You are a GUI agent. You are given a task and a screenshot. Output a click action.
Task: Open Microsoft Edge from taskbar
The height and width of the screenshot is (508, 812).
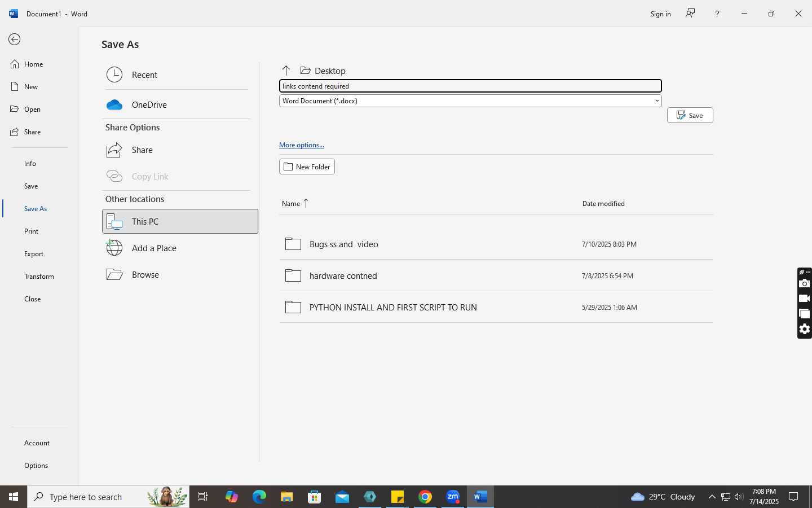259,497
